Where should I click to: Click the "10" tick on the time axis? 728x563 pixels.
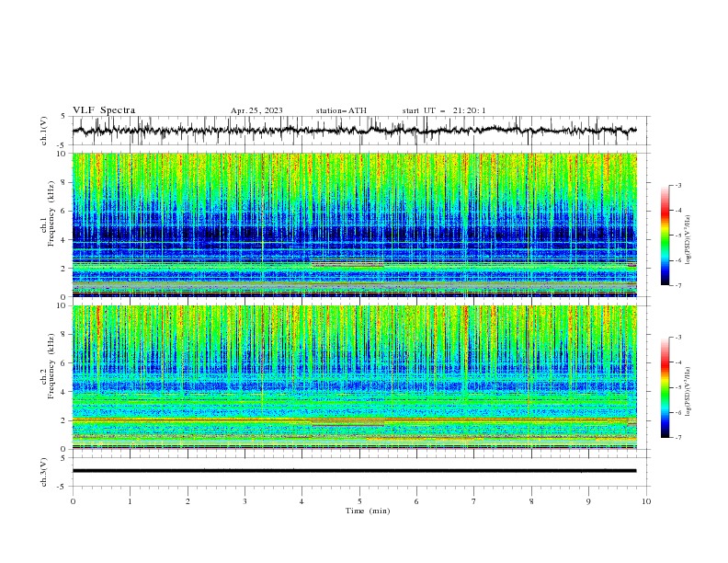point(646,501)
